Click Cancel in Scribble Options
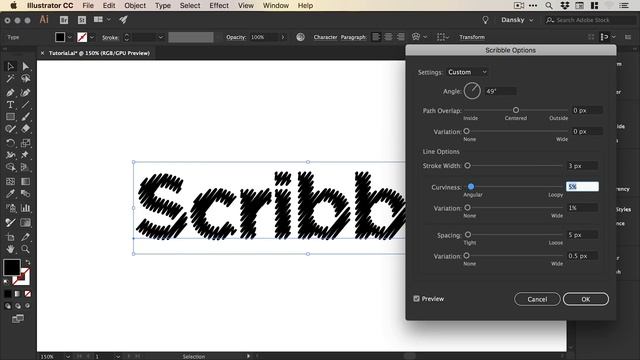 (x=537, y=299)
